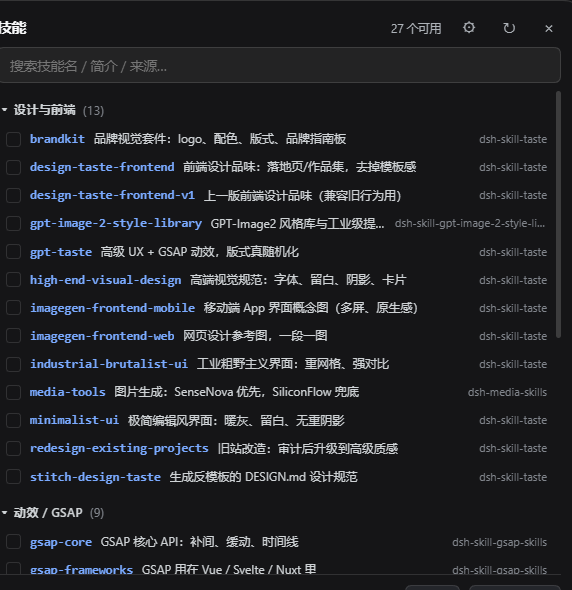
Task: Select the industrial-brutalist-ui checkbox
Action: point(14,364)
